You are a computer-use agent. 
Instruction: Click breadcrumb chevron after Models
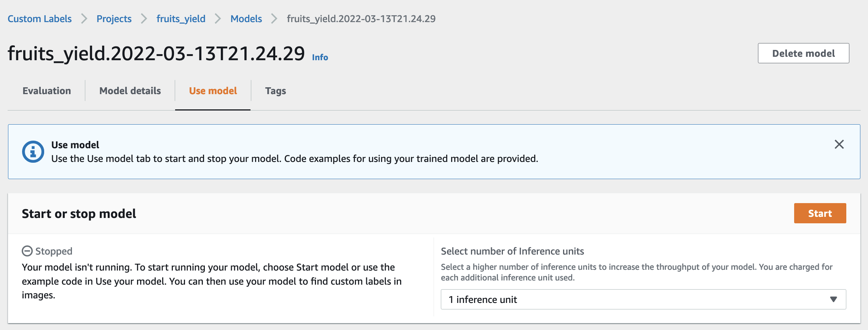point(274,19)
